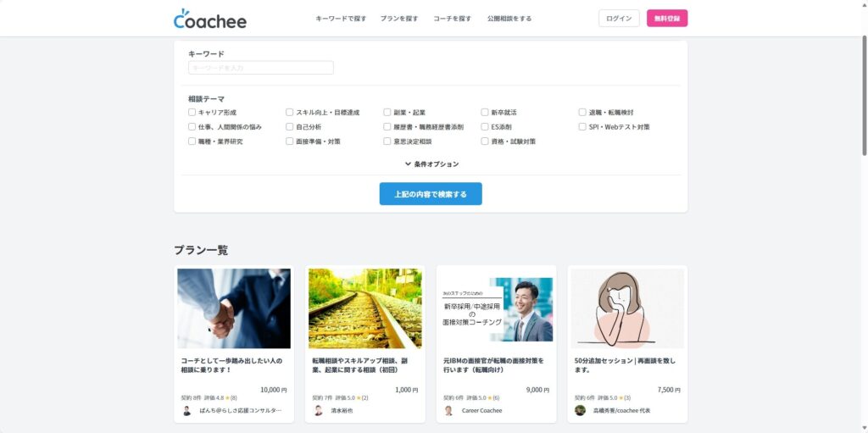This screenshot has height=433, width=868.
Task: Click the プラン一覧 heading
Action: click(x=201, y=250)
